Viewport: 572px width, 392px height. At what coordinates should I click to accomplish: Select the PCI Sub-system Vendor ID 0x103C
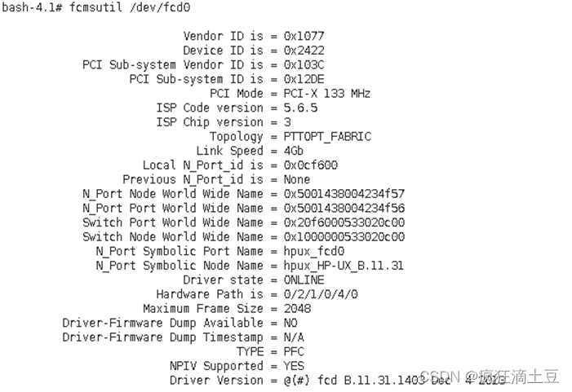(x=304, y=65)
